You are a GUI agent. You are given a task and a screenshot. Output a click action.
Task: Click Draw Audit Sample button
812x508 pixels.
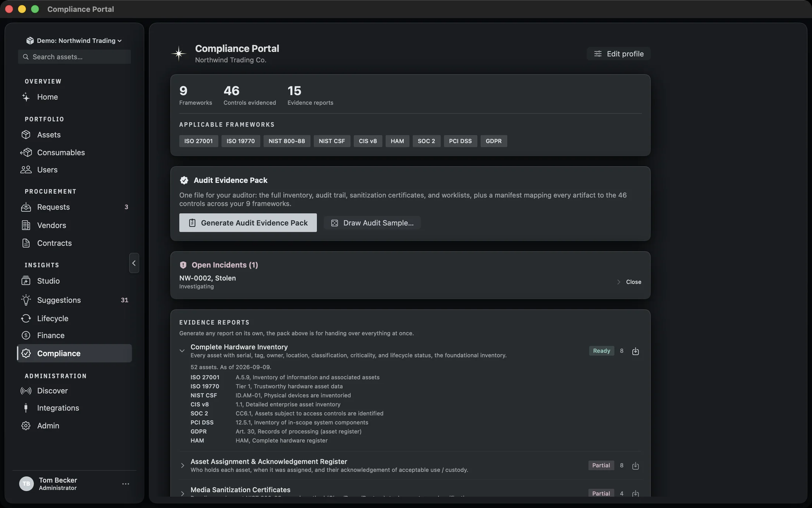[372, 223]
